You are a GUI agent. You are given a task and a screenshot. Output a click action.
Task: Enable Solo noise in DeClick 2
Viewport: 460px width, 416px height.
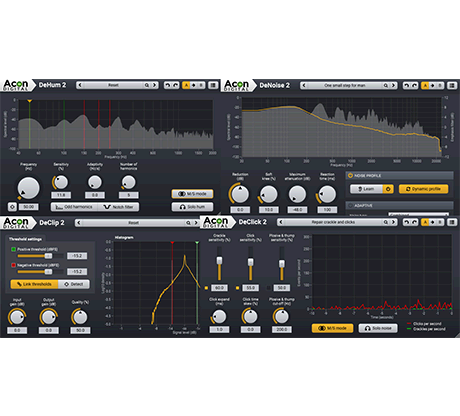point(378,328)
